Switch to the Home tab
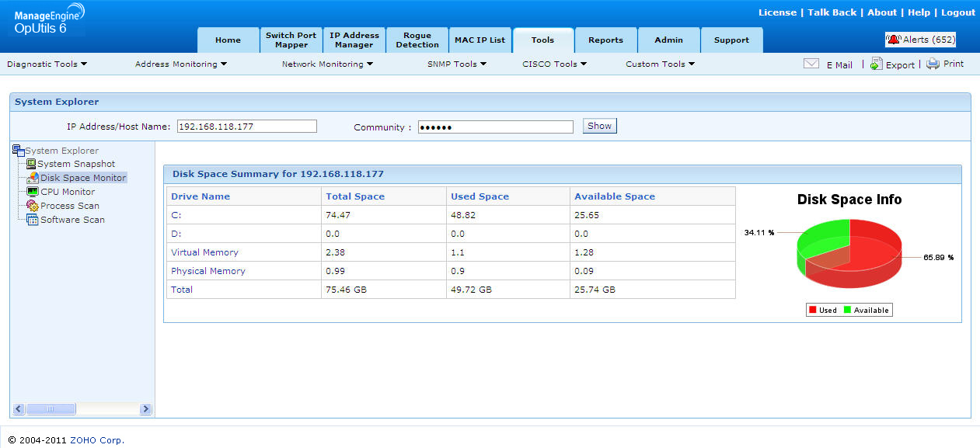Image resolution: width=980 pixels, height=448 pixels. pyautogui.click(x=228, y=40)
